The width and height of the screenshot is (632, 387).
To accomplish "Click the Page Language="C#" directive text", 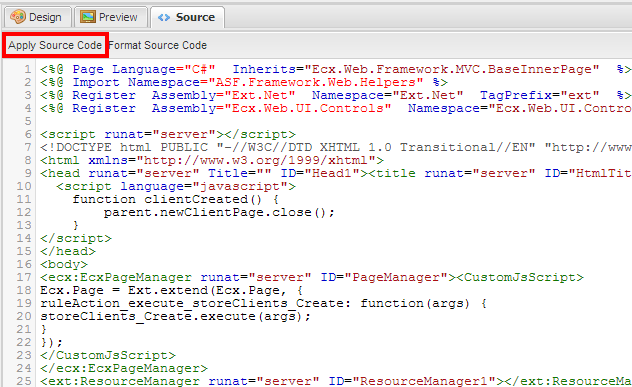I will [144, 69].
